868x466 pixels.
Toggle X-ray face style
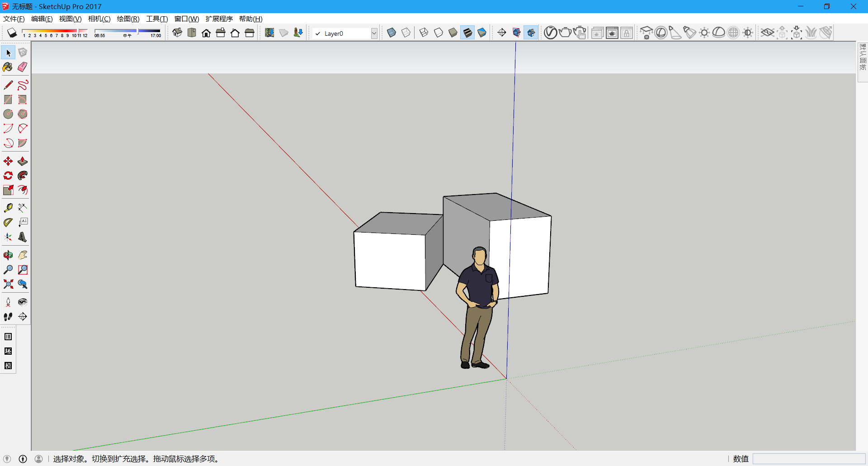tap(392, 33)
